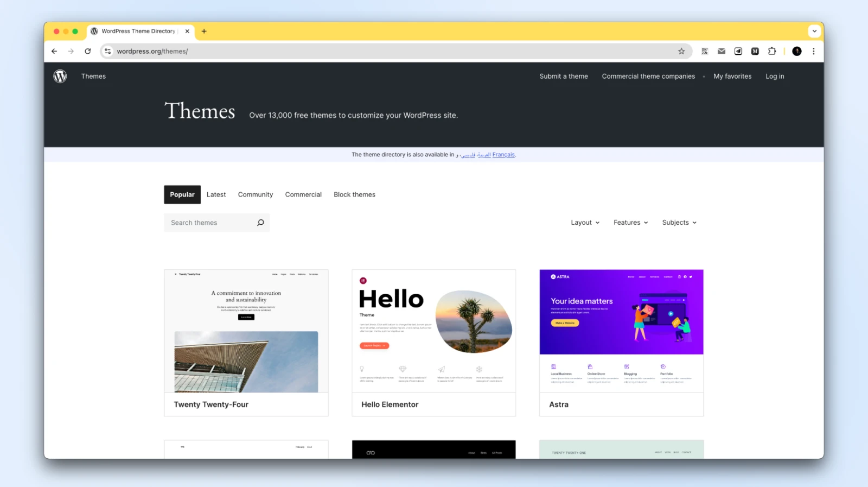Switch directory language to Français

503,155
